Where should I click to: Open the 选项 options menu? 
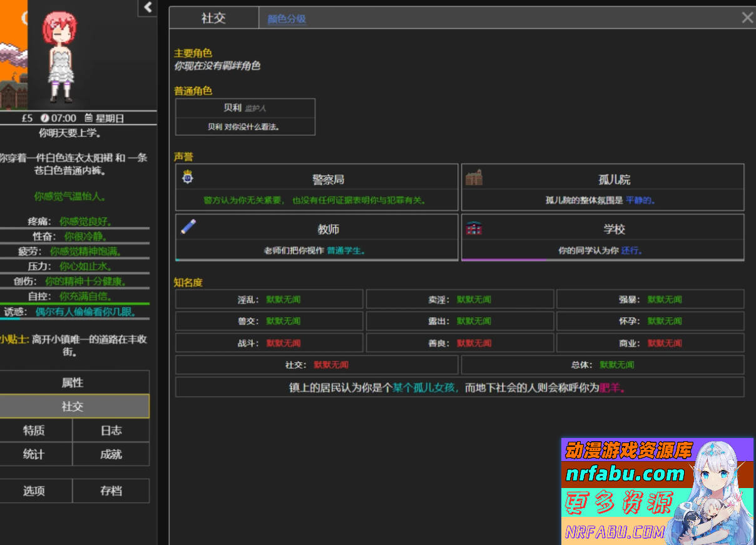[x=34, y=491]
